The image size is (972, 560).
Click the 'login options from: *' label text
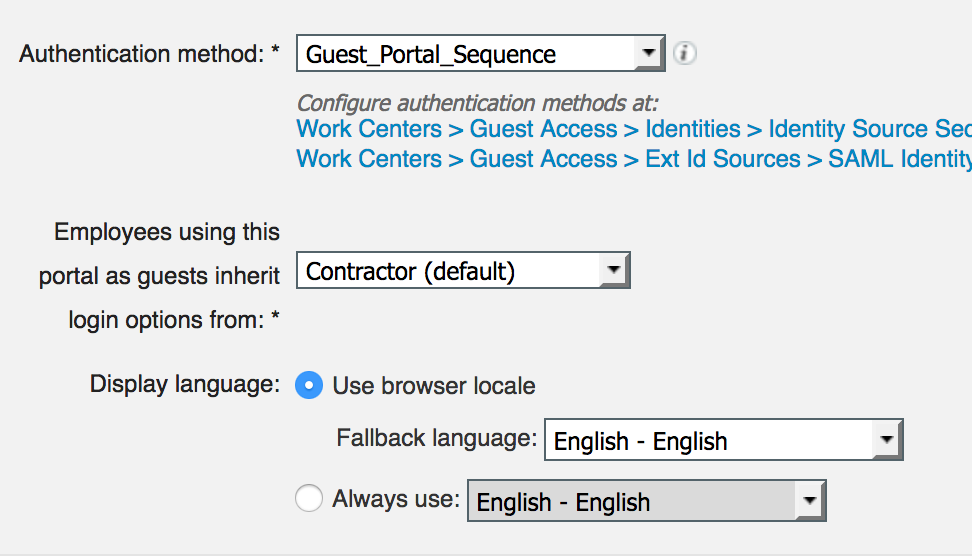tap(174, 320)
